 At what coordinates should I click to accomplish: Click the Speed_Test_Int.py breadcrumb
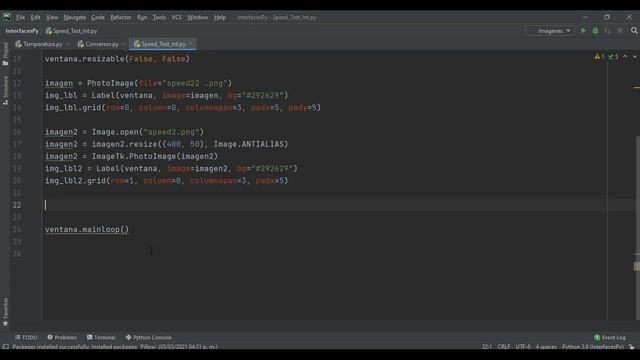71,31
